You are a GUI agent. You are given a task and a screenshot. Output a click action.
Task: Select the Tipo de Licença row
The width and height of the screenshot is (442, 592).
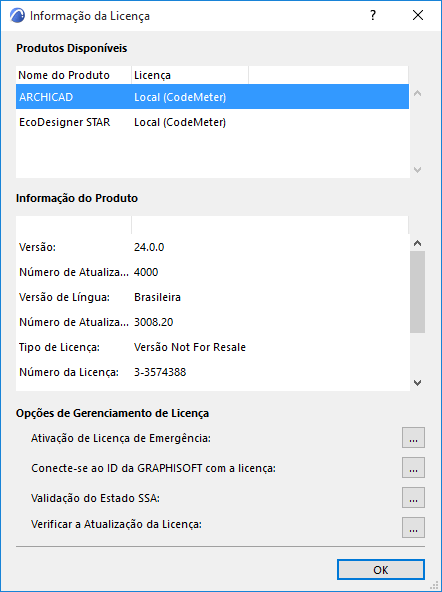point(212,347)
